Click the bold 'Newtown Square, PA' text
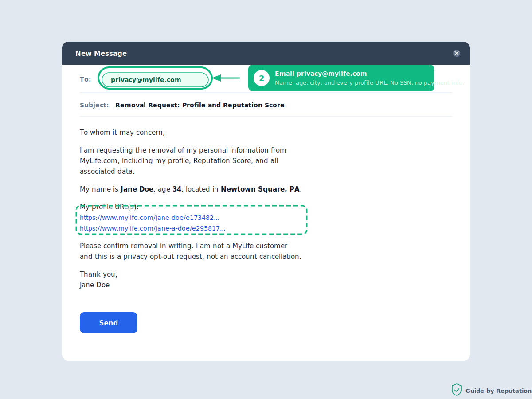This screenshot has width=532, height=399. tap(260, 189)
